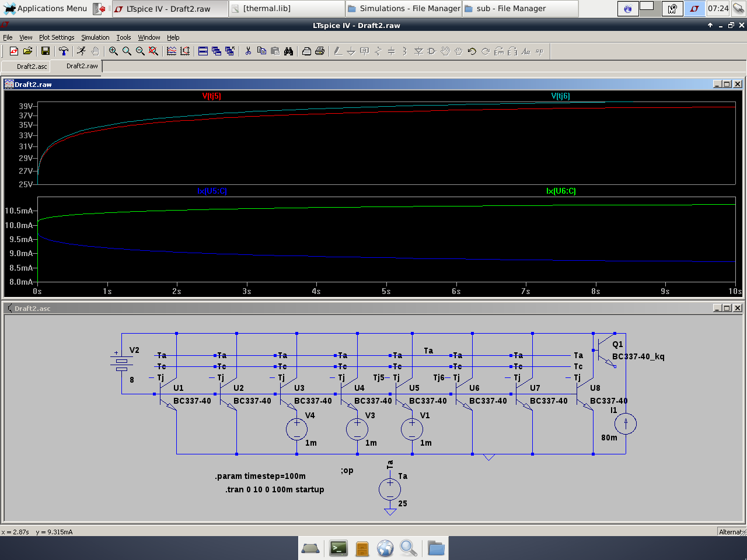Open the folder icon in the dock
Image resolution: width=747 pixels, height=560 pixels.
click(x=436, y=548)
